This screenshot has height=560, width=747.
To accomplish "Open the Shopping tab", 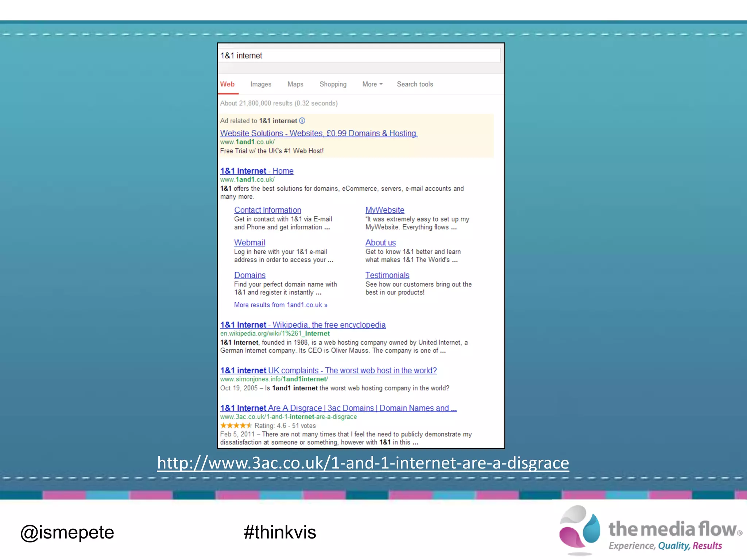I will click(x=333, y=84).
